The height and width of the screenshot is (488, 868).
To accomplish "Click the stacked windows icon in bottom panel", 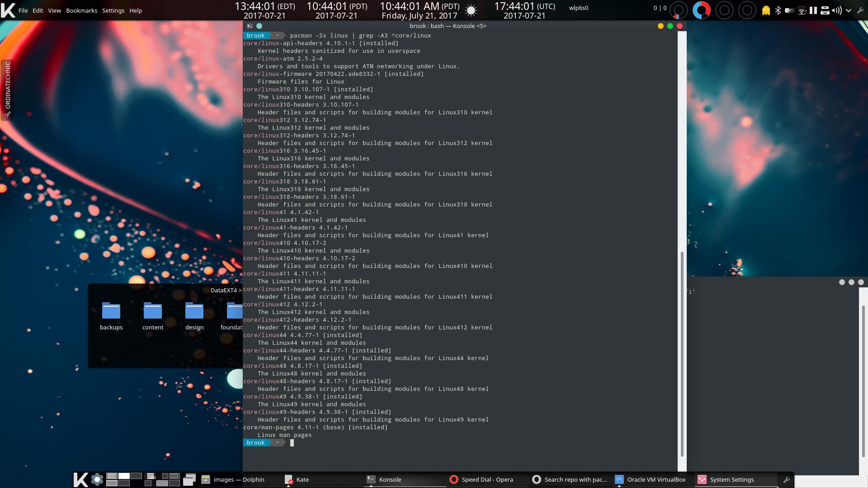I will pyautogui.click(x=189, y=479).
